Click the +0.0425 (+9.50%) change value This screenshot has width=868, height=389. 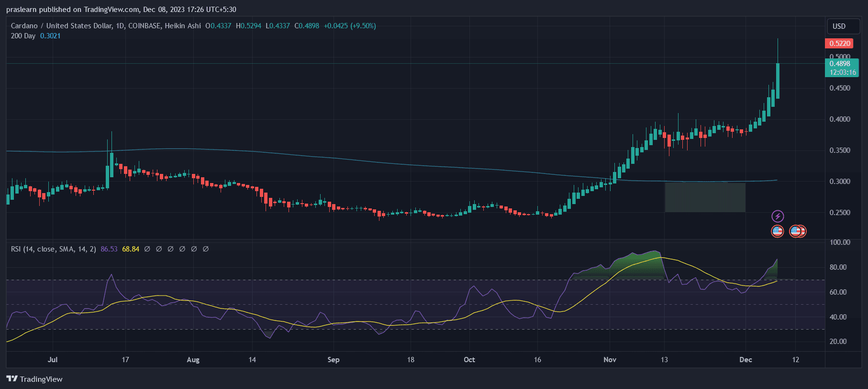click(350, 26)
